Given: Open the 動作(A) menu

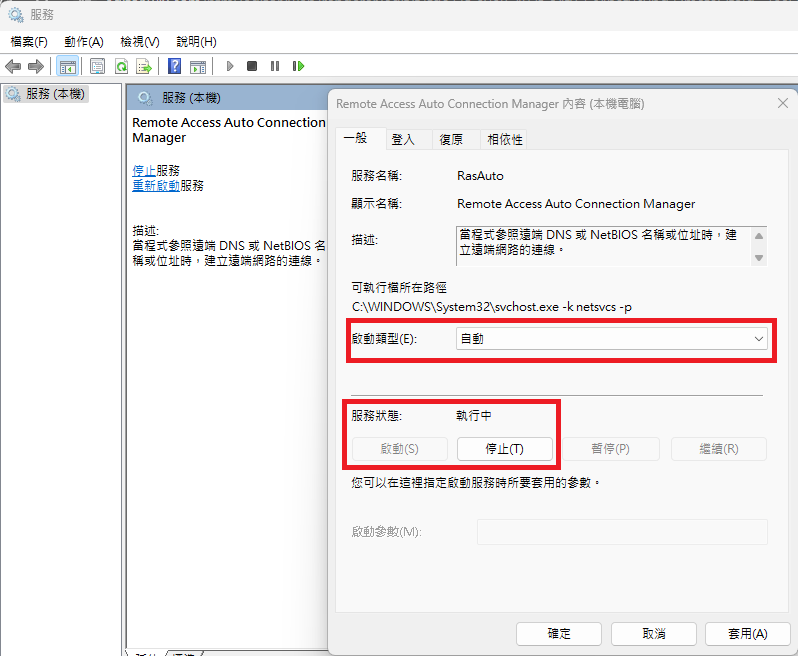Looking at the screenshot, I should click(x=84, y=42).
